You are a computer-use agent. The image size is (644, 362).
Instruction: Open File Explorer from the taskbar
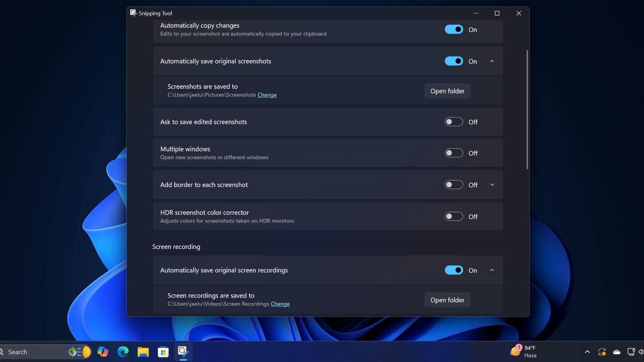tap(143, 352)
